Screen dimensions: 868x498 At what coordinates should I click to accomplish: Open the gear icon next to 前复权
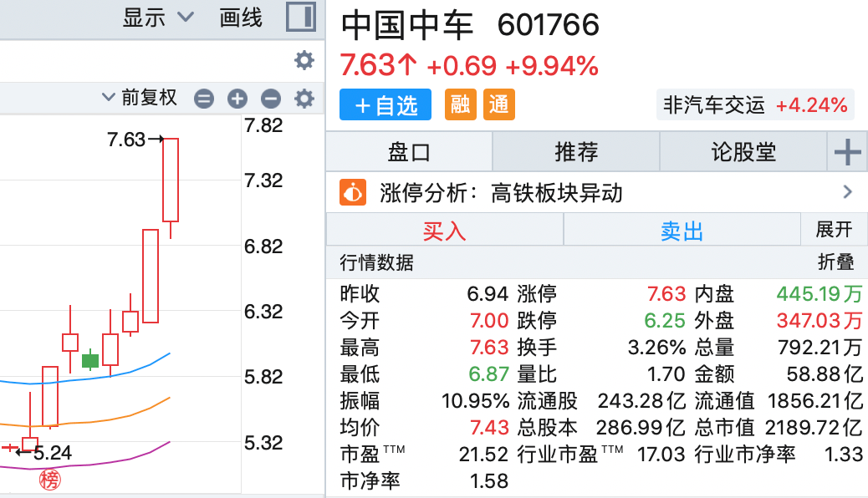[303, 98]
